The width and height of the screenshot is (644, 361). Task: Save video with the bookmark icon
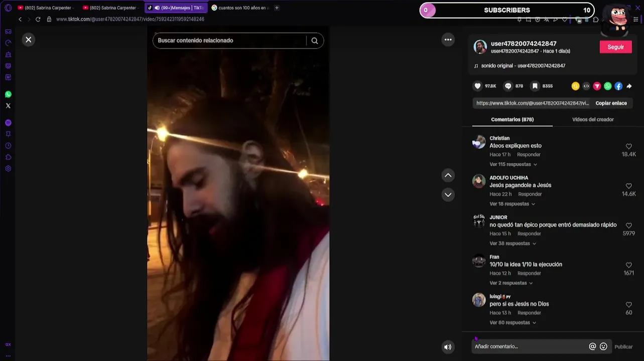[535, 86]
